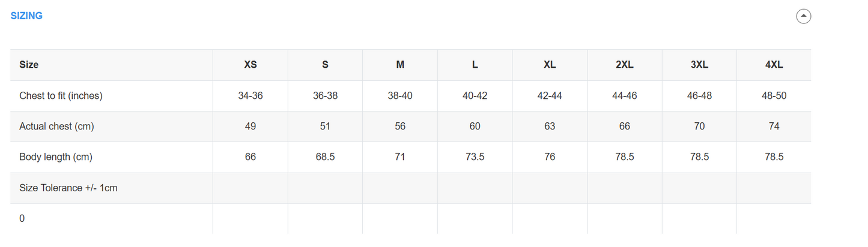Select the S size column header
The height and width of the screenshot is (247, 868).
click(x=325, y=65)
